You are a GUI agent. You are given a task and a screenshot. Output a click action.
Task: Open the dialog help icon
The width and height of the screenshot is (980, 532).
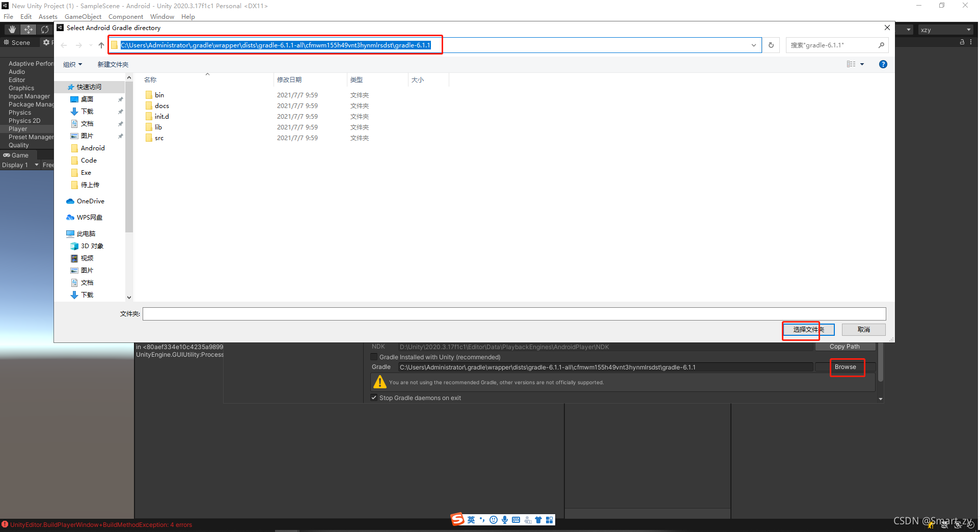[883, 64]
